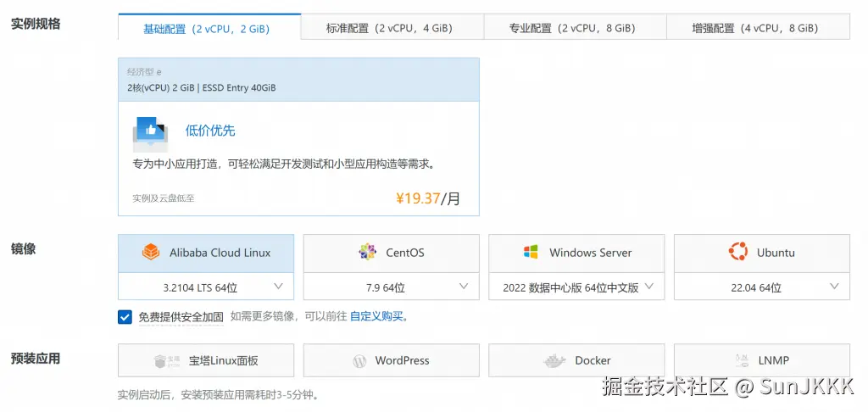The width and height of the screenshot is (868, 412).
Task: Open the 自定义购买 link
Action: click(x=376, y=317)
